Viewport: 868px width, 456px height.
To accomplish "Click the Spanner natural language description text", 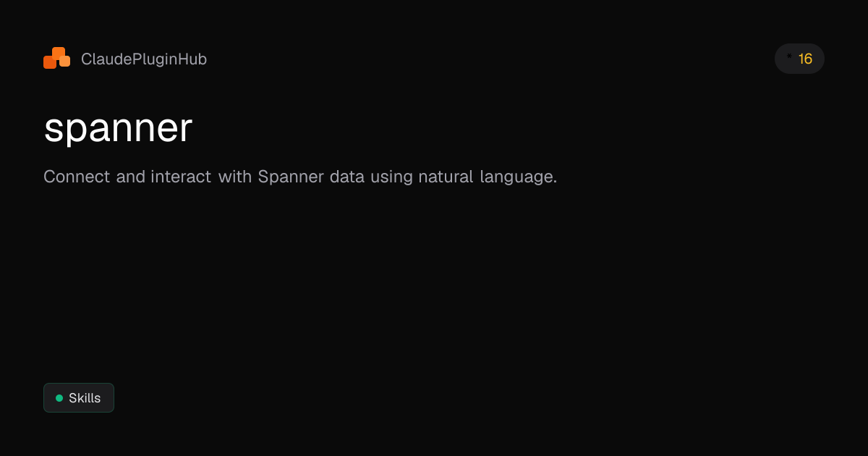I will tap(300, 177).
